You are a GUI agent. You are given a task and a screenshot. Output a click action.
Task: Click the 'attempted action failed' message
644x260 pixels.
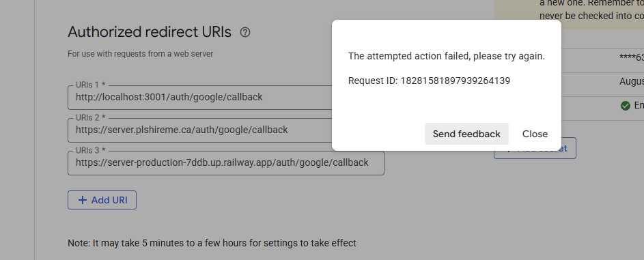pos(447,56)
